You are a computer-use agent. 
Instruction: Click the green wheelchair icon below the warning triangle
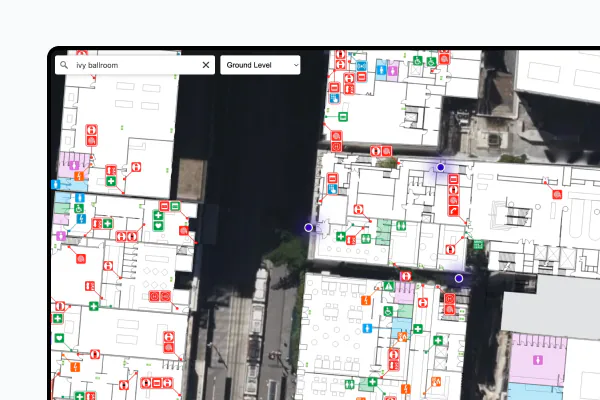(388, 311)
